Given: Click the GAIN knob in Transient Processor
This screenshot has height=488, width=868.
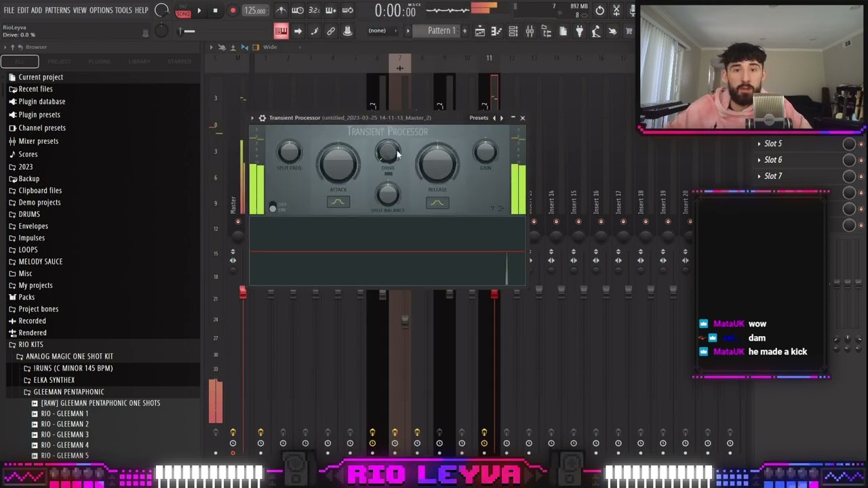Looking at the screenshot, I should 486,152.
